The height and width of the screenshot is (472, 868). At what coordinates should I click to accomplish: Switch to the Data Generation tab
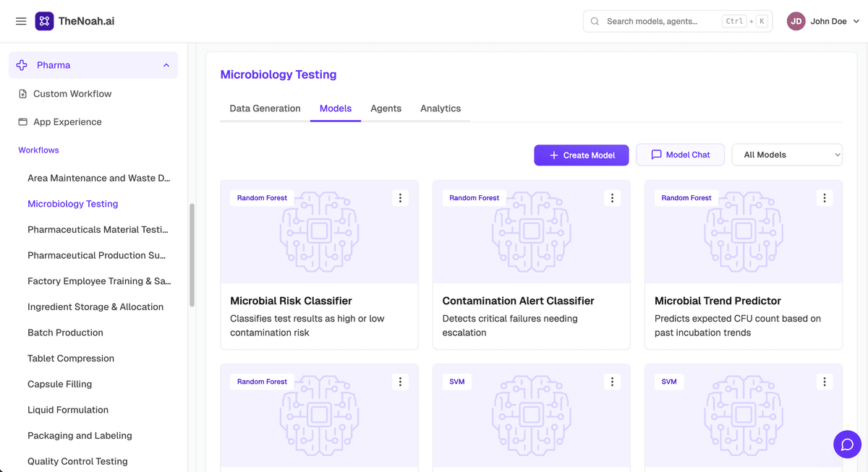pyautogui.click(x=265, y=108)
